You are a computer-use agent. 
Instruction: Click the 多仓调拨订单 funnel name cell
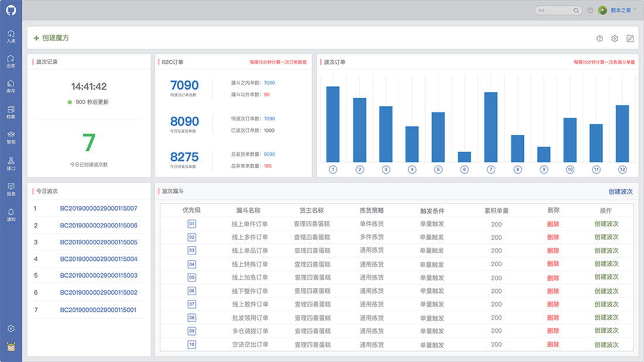(x=250, y=331)
